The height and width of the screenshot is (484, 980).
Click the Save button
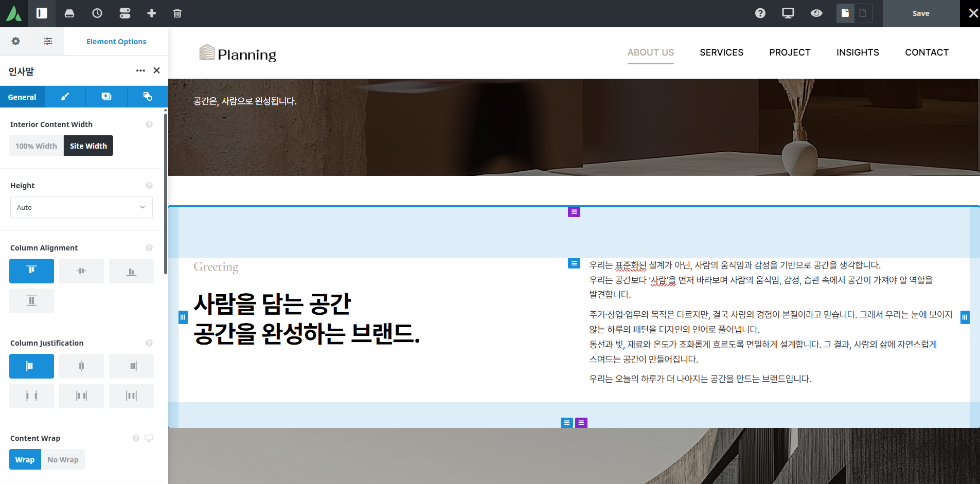point(921,13)
